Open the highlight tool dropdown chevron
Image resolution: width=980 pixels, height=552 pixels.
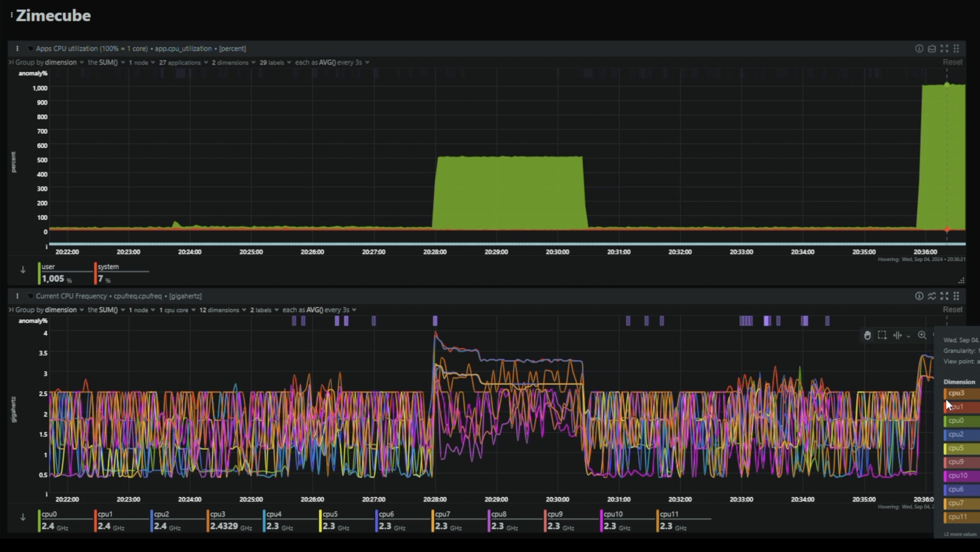point(908,336)
